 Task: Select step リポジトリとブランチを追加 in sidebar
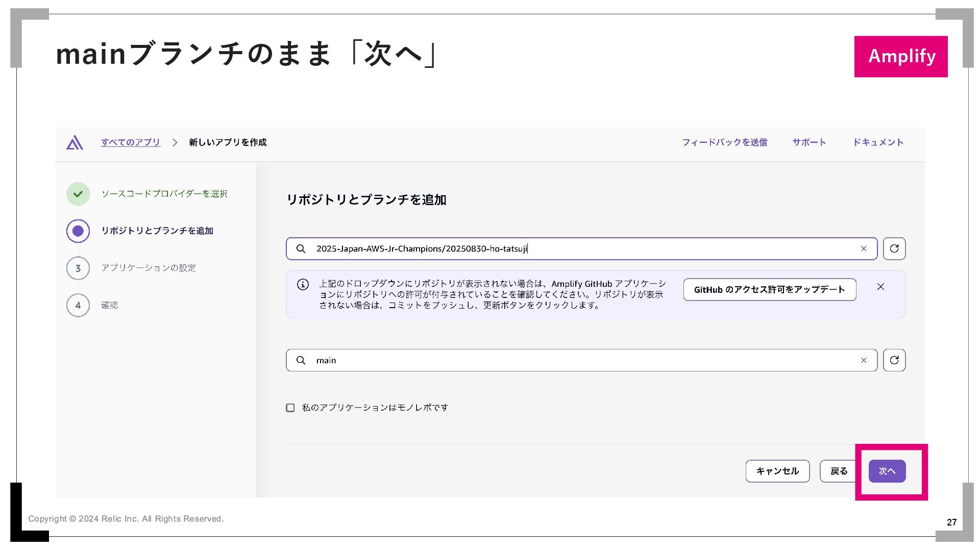157,231
